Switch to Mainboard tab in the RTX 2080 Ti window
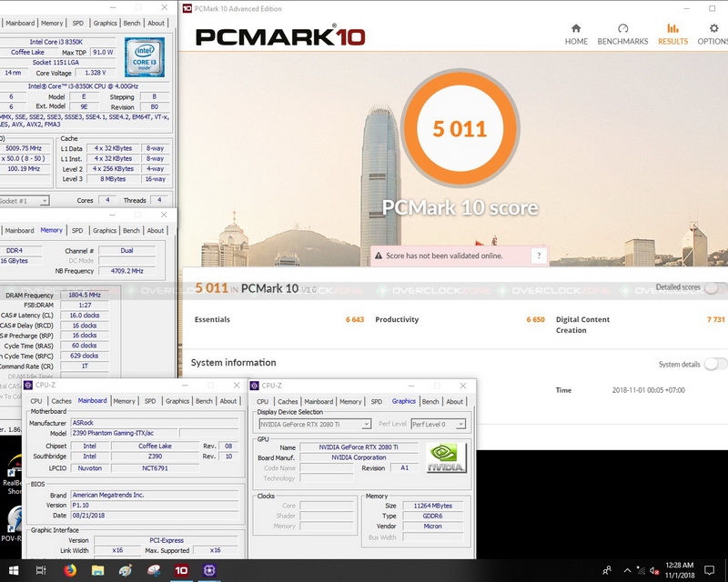The image size is (728, 582). click(318, 401)
